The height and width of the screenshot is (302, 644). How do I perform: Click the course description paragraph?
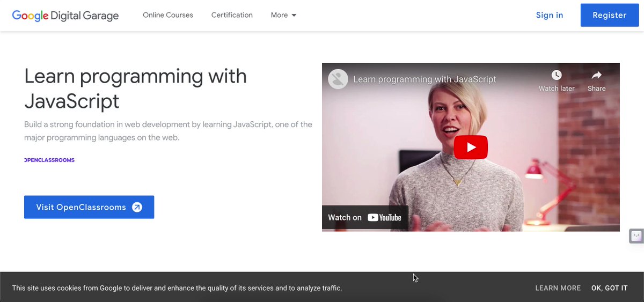[168, 131]
